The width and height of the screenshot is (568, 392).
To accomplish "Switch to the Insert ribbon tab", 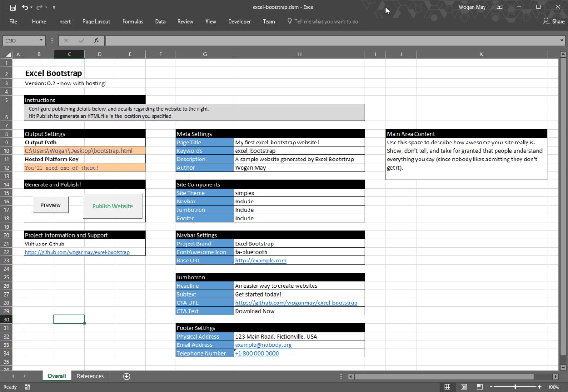I will (x=64, y=21).
